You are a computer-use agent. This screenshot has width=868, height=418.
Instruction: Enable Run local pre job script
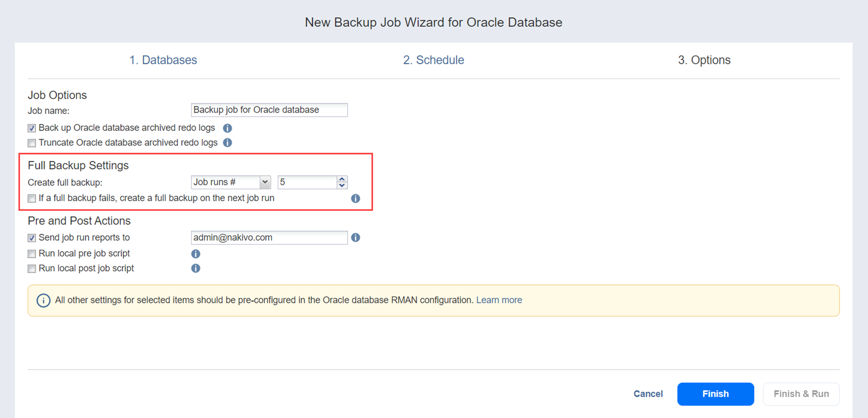32,254
